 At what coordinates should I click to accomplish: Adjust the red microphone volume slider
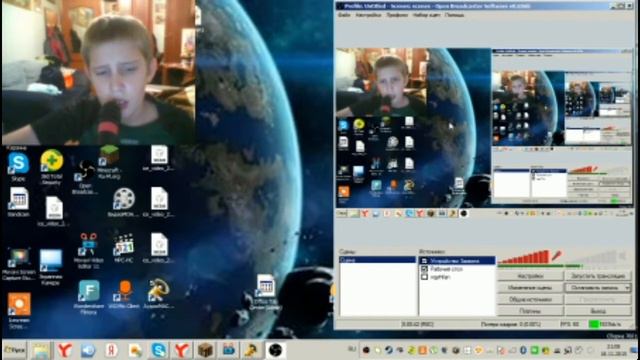pyautogui.click(x=524, y=258)
